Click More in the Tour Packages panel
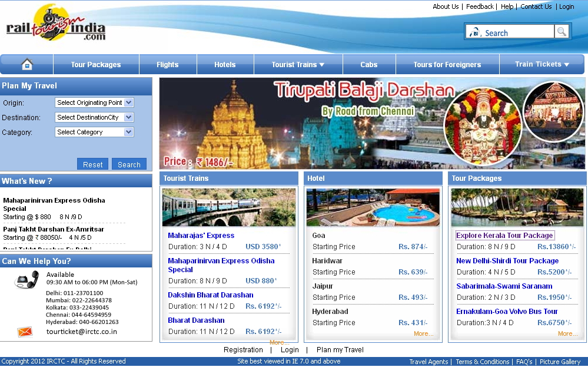The image size is (588, 367). click(x=567, y=333)
